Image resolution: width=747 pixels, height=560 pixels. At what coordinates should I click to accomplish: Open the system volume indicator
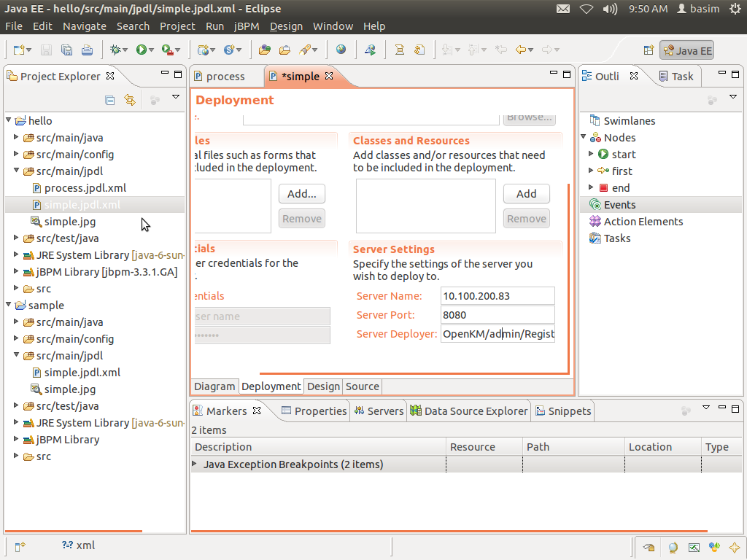pos(610,9)
